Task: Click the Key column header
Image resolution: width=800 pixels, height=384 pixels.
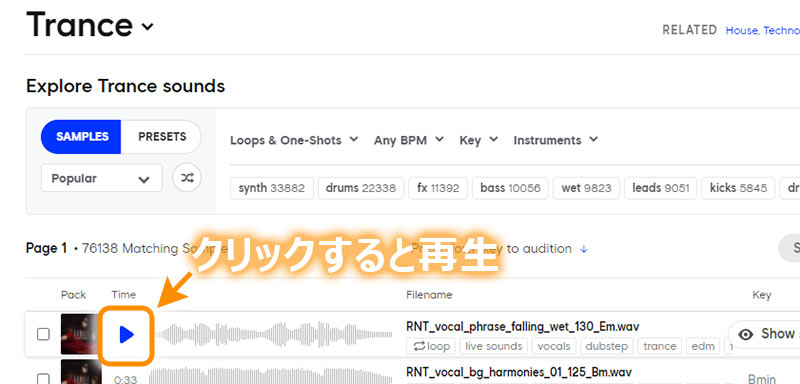Action: (761, 295)
